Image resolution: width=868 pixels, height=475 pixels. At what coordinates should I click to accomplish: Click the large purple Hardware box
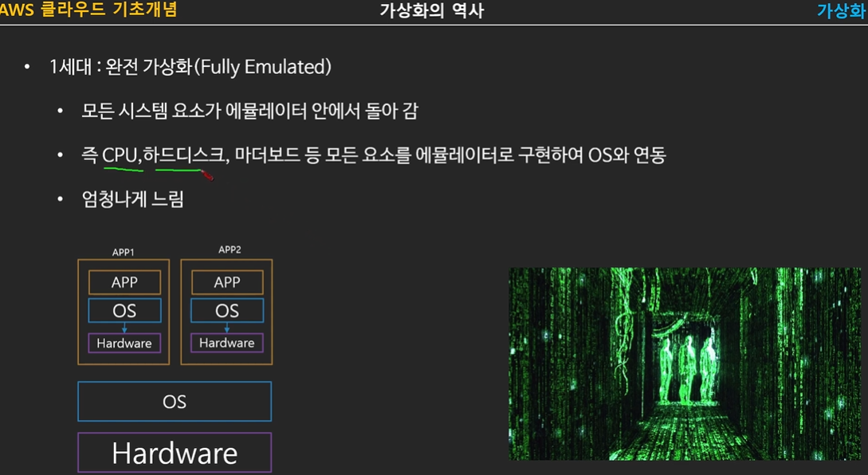[175, 453]
